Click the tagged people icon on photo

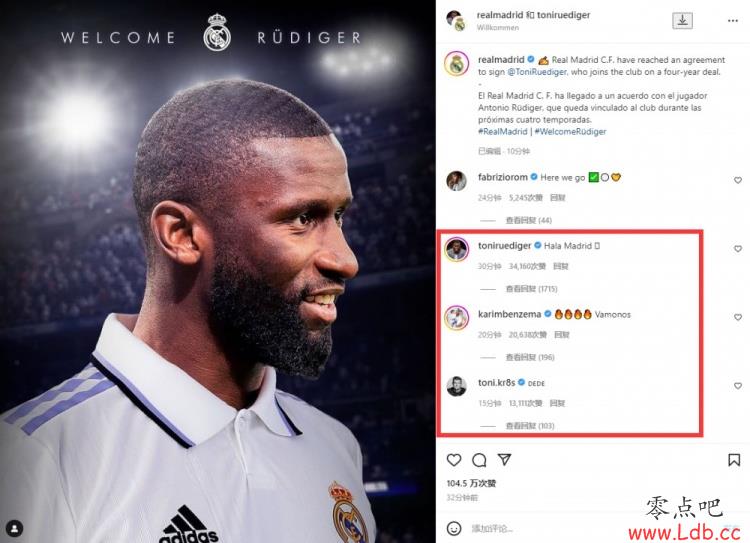(x=15, y=529)
